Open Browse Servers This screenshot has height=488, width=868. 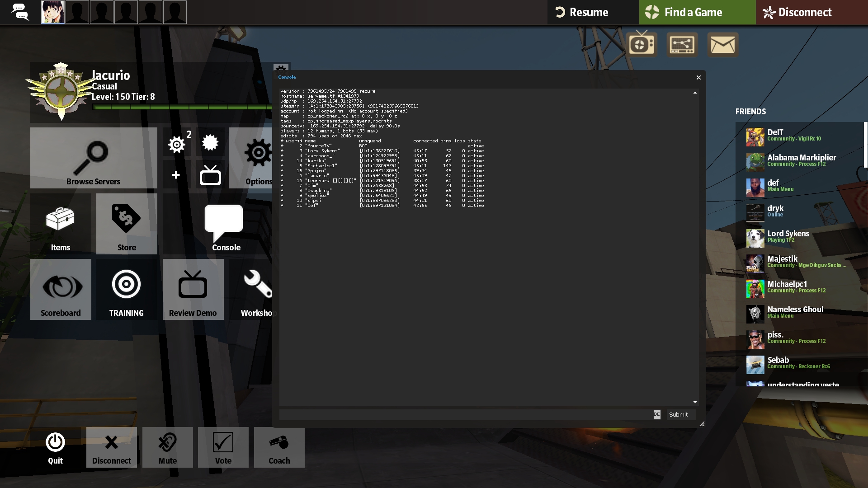coord(94,158)
